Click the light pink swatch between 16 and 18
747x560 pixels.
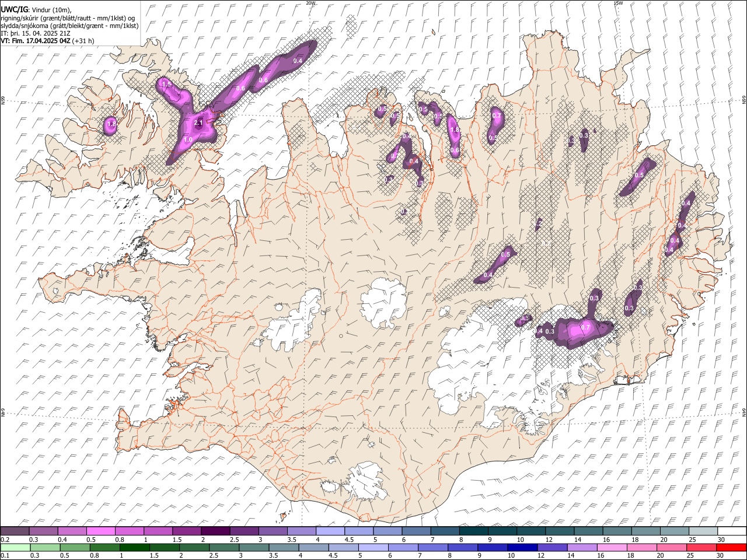pyautogui.click(x=612, y=548)
